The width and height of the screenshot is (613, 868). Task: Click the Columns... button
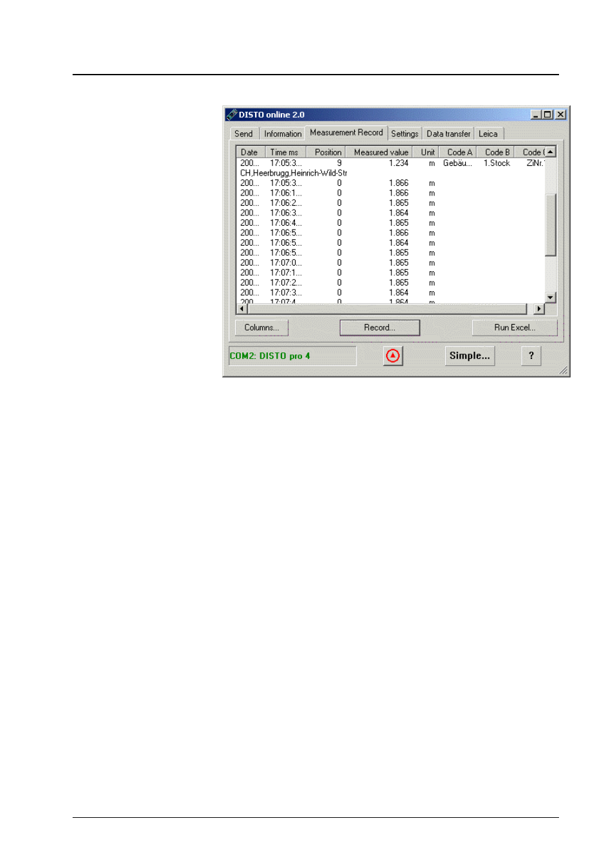click(x=262, y=327)
